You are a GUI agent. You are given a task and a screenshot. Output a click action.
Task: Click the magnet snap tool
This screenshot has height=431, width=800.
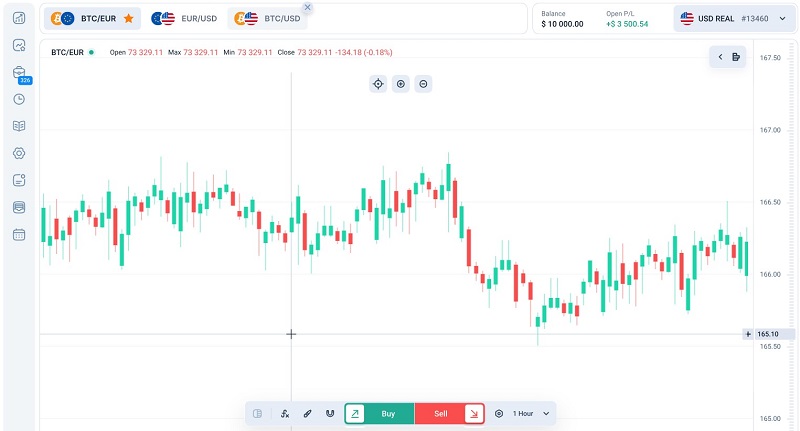tap(329, 413)
